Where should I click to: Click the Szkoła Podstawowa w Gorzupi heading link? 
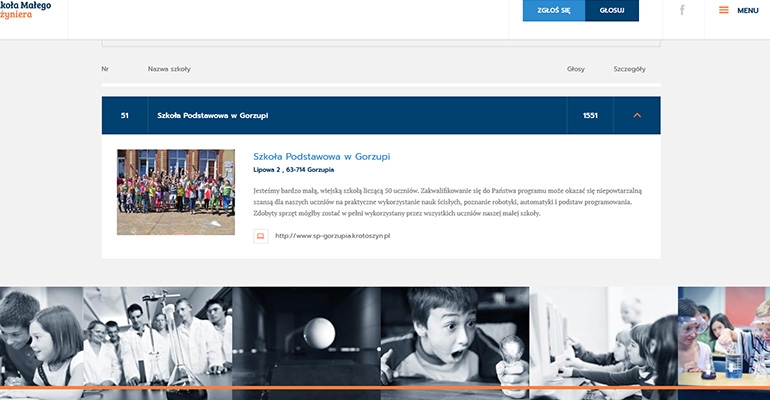coord(321,157)
